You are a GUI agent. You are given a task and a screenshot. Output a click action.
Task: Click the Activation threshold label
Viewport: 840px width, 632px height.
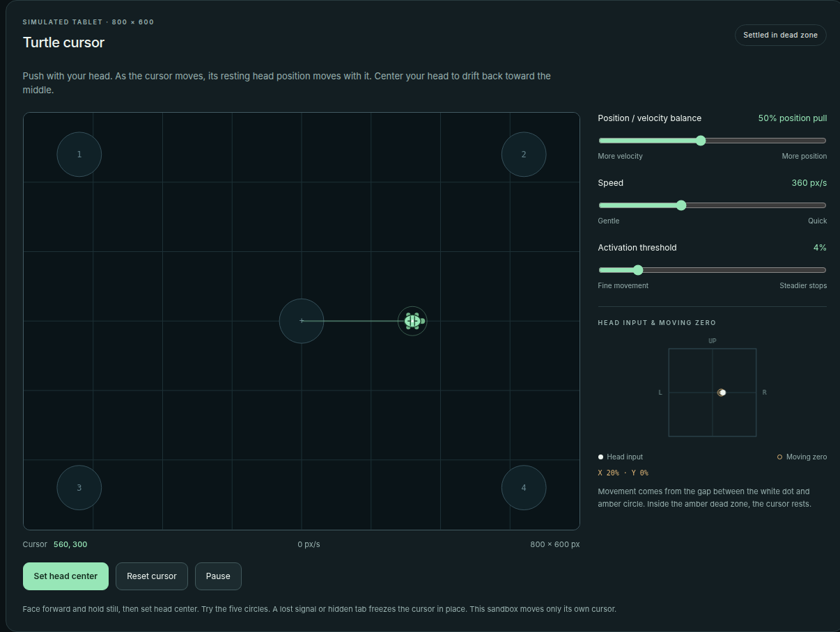click(637, 248)
